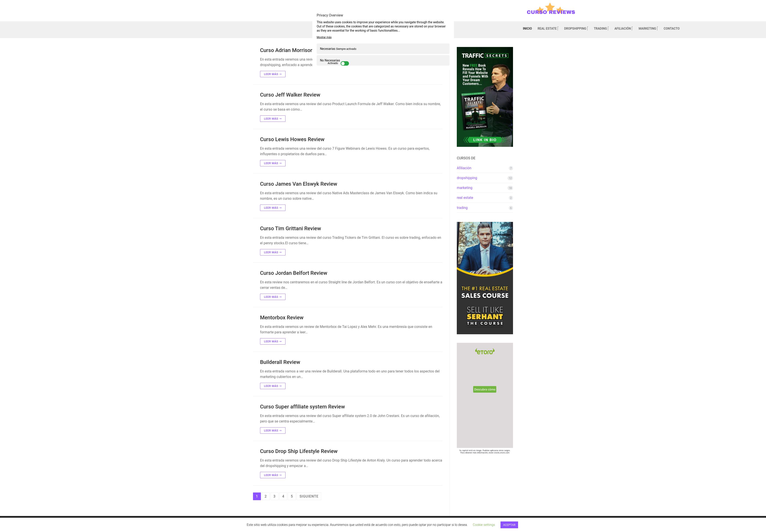Open the TRADING menu
Screen dimensions: 766x532
601,29
